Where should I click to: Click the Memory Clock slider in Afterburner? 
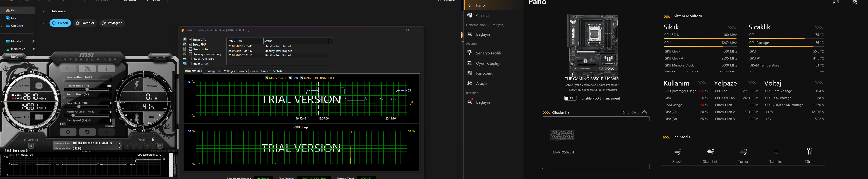tap(87, 115)
